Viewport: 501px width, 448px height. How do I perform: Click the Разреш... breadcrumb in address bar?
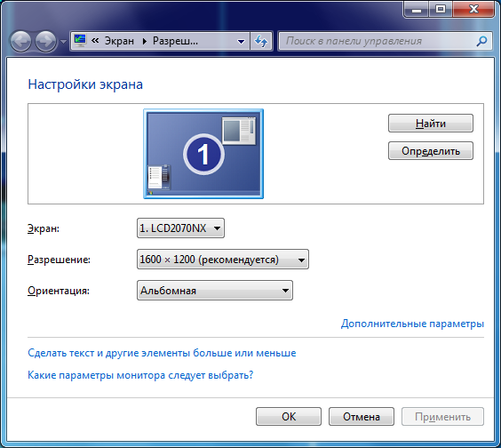[175, 41]
